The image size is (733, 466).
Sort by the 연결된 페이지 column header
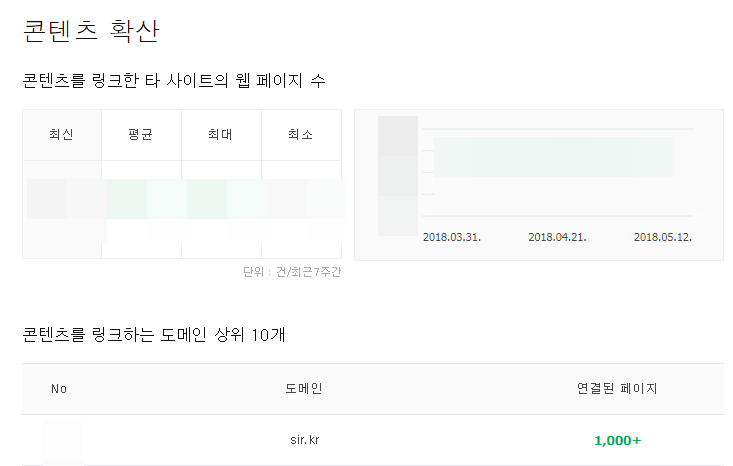tap(617, 388)
